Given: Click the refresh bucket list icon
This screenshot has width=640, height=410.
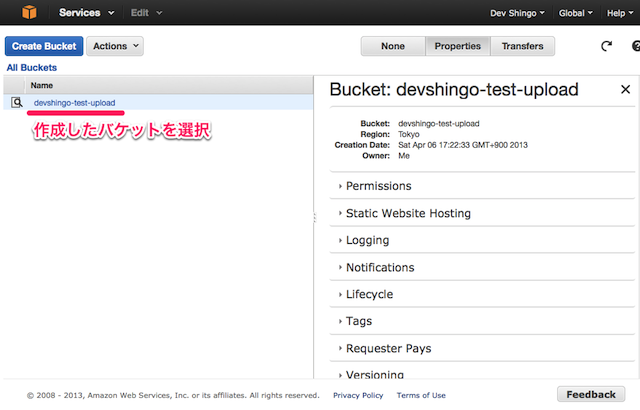Looking at the screenshot, I should point(607,46).
